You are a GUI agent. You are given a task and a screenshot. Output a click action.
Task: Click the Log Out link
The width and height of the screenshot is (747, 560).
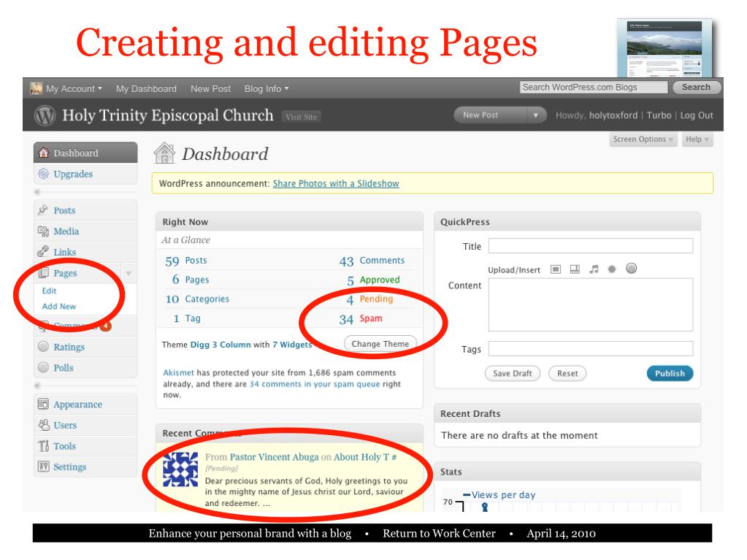[x=697, y=115]
